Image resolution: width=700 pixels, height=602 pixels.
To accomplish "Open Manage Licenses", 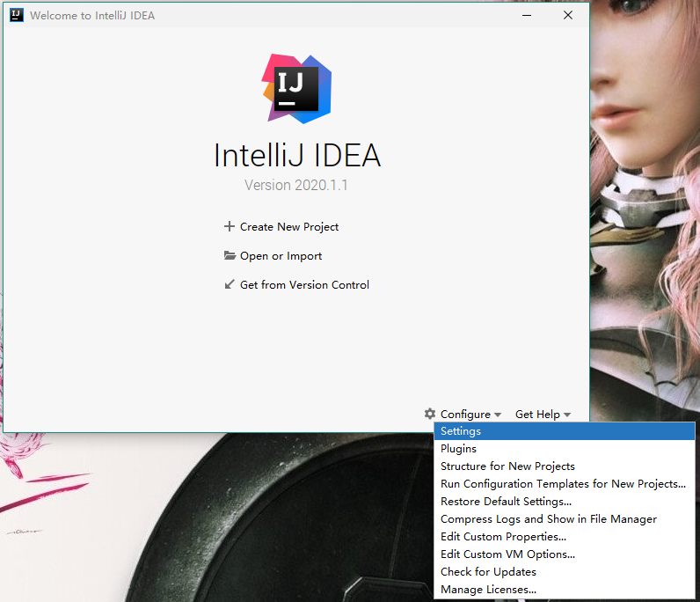I will point(565,590).
